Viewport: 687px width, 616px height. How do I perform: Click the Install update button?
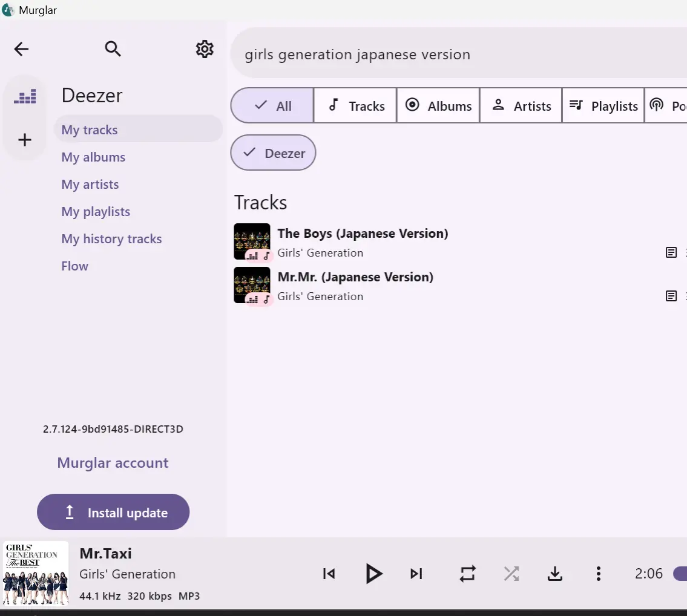coord(113,512)
